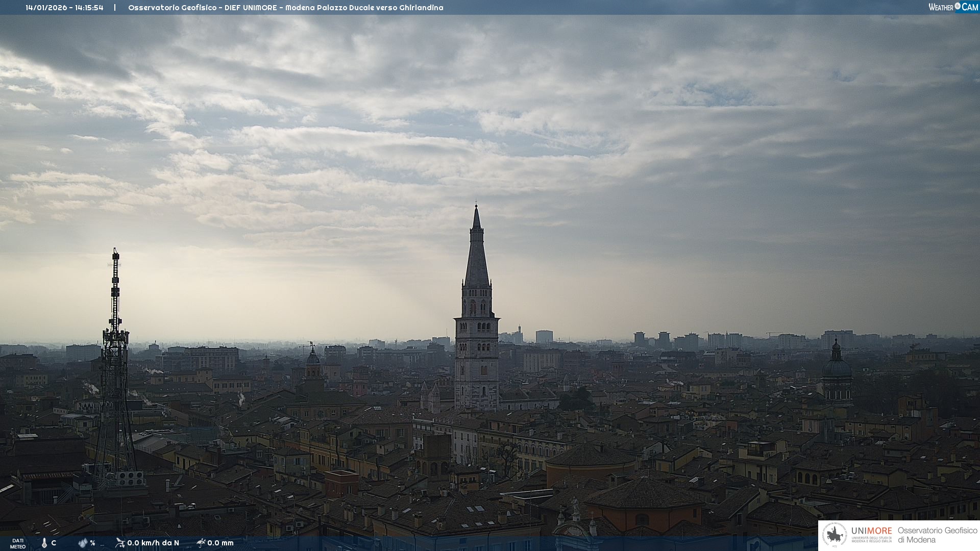Click the 0.0 mm rainfall reading
980x551 pixels.
tap(220, 543)
